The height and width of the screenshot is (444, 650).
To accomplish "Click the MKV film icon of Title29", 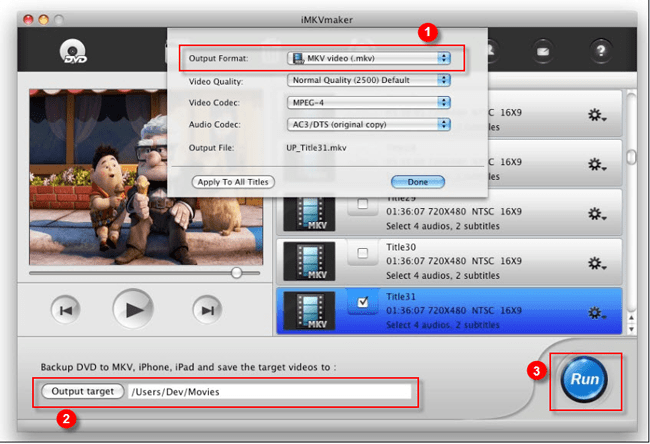I will point(309,214).
